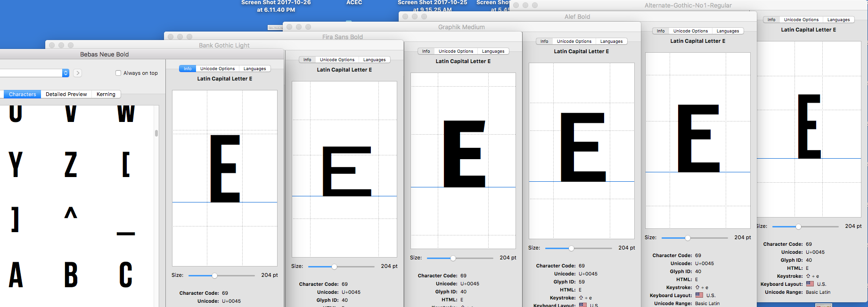Screen dimensions: 868x307
Task: Select the B glyph in the character grid
Action: tap(71, 275)
